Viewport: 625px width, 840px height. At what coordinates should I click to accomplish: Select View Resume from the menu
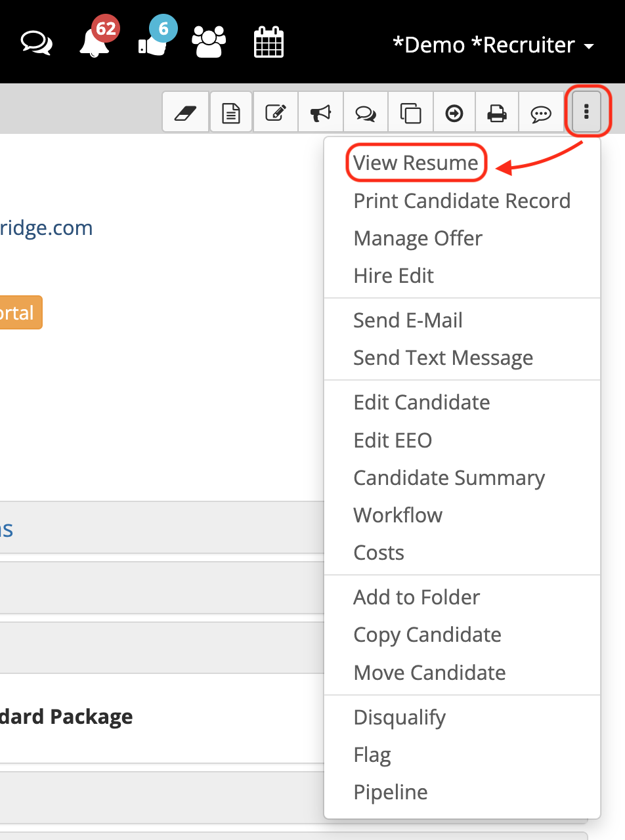pos(416,162)
